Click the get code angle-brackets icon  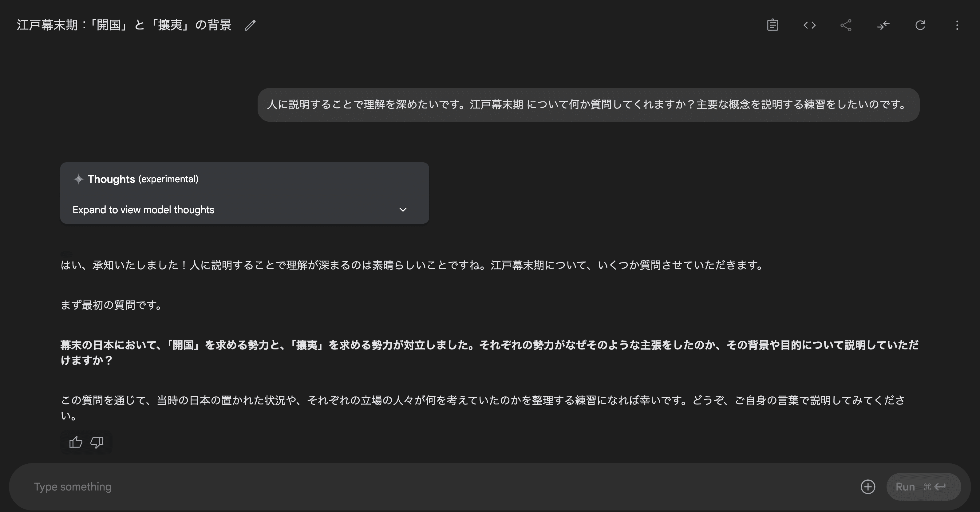pyautogui.click(x=809, y=25)
